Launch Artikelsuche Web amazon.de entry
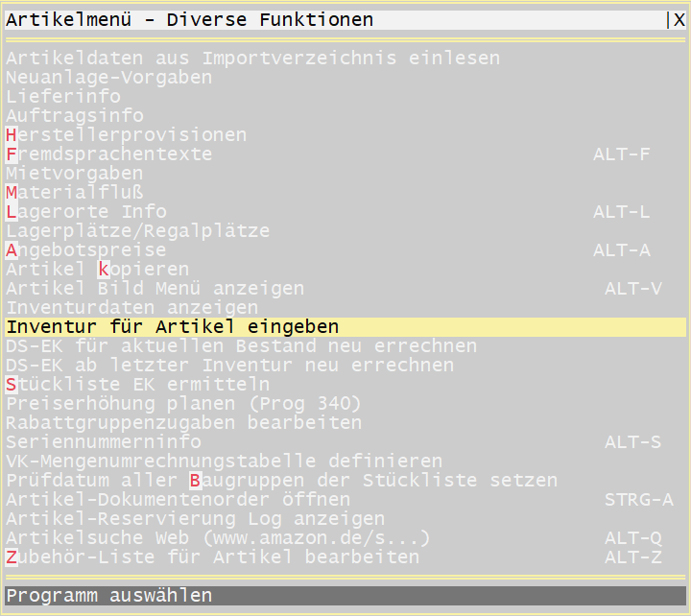Image resolution: width=691 pixels, height=616 pixels. point(219,538)
